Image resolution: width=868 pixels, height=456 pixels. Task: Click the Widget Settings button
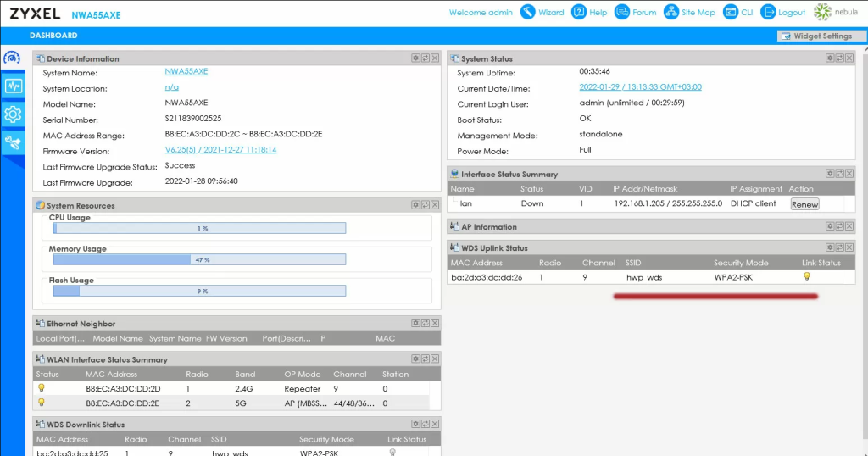815,36
